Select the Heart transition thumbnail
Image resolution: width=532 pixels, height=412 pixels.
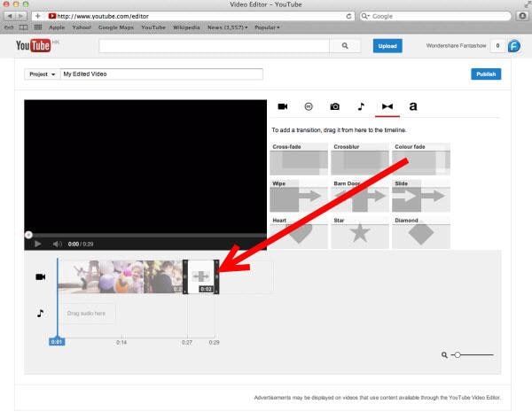(x=299, y=233)
